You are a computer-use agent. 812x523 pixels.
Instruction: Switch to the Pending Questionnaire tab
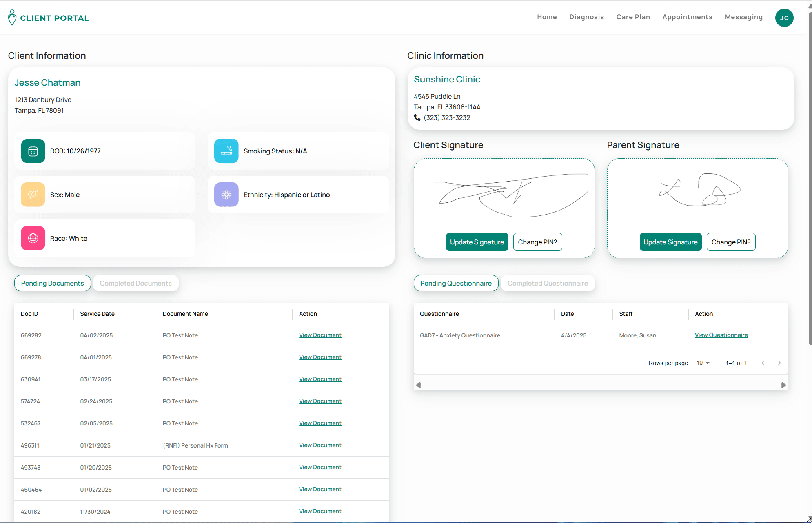point(456,283)
